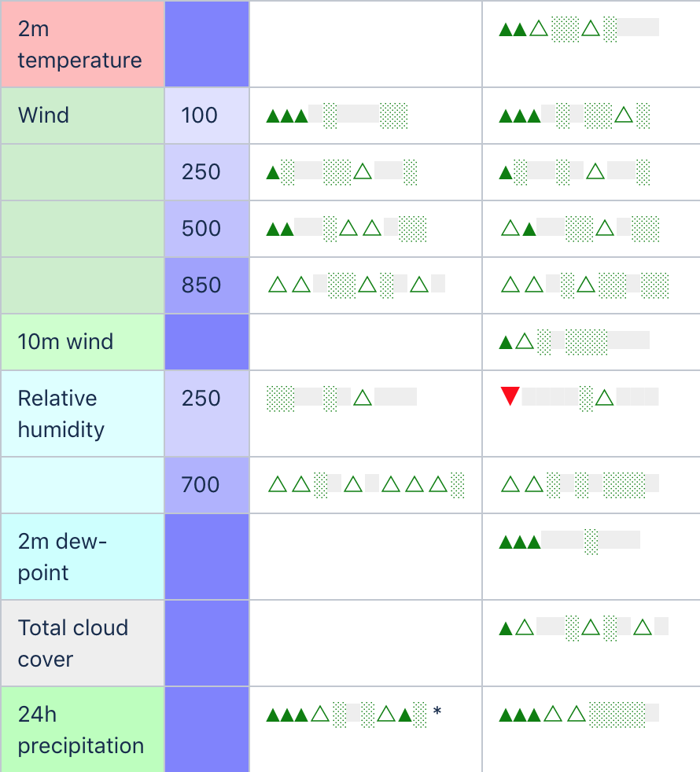Click the hollow triangle in the left Relative humidity 250 cell
This screenshot has width=700, height=772.
tap(363, 397)
